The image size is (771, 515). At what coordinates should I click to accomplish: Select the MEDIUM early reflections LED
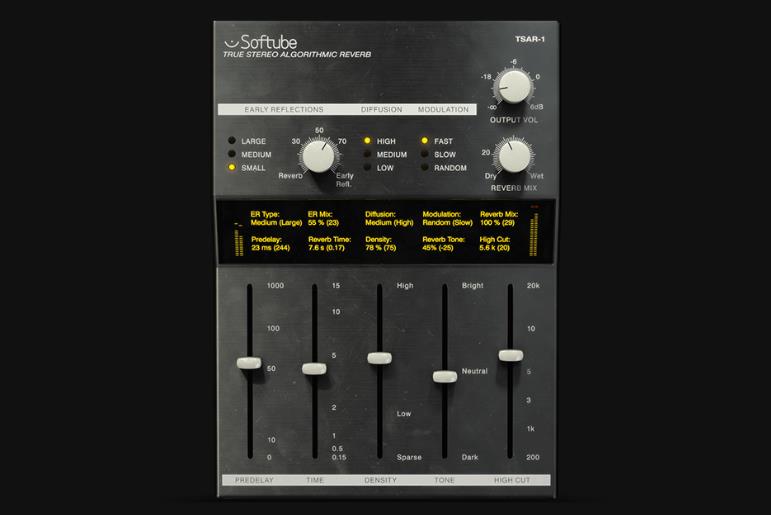(x=232, y=154)
